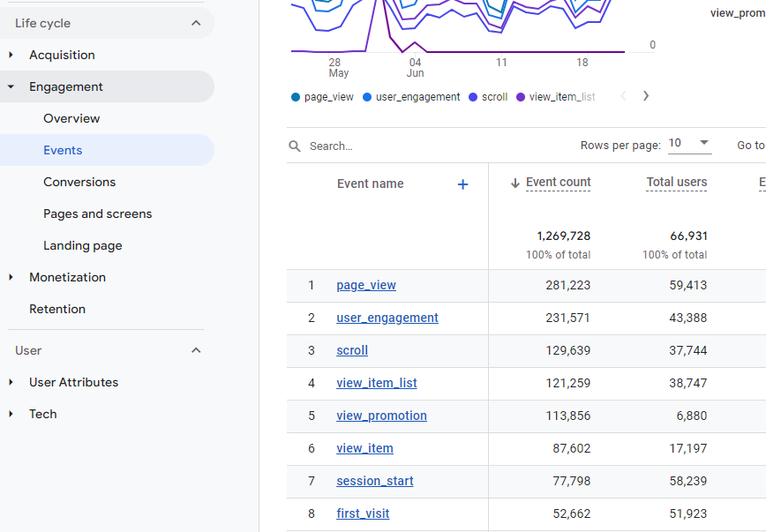This screenshot has width=766, height=532.
Task: Toggle scroll legend dot
Action: pos(473,97)
